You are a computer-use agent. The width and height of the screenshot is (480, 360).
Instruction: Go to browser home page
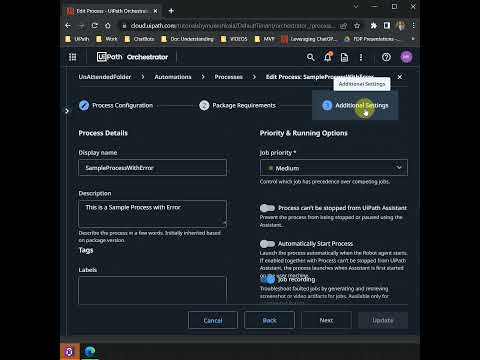(108, 25)
